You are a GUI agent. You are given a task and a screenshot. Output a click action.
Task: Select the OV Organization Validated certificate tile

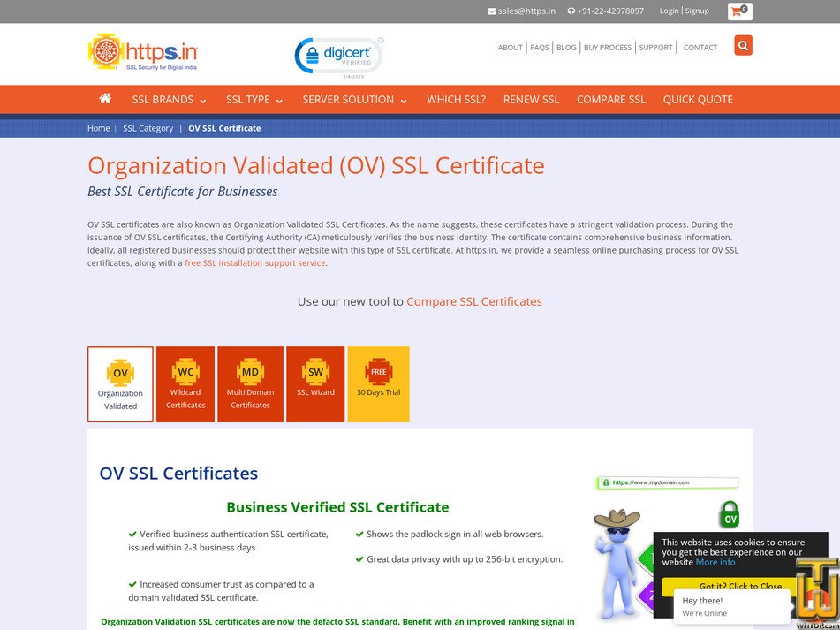click(x=120, y=383)
